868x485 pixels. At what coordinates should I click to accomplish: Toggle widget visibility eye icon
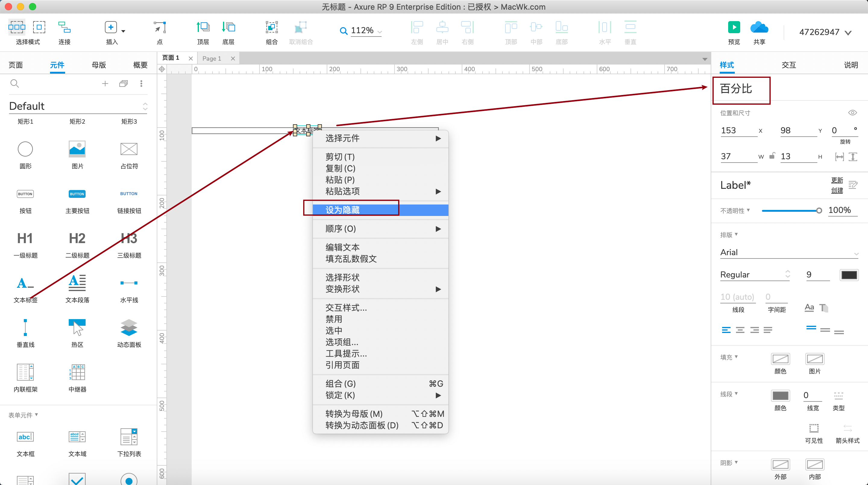(853, 113)
